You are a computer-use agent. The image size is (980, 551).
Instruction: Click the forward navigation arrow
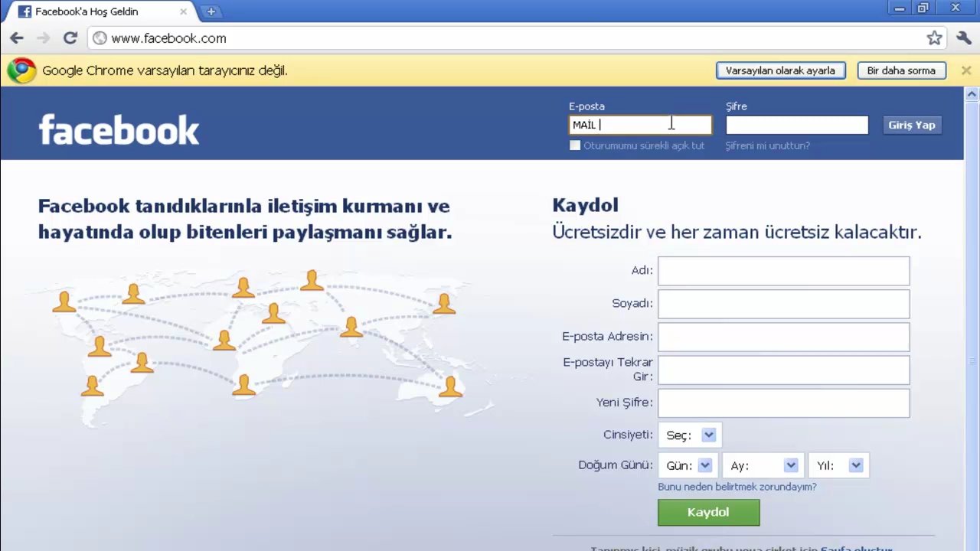click(43, 38)
